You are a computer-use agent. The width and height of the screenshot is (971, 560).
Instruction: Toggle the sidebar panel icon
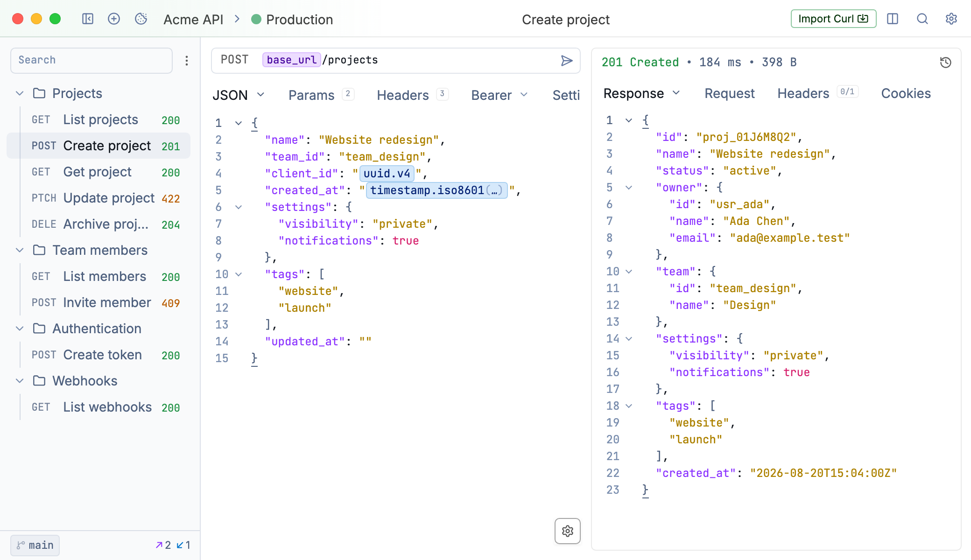click(88, 19)
